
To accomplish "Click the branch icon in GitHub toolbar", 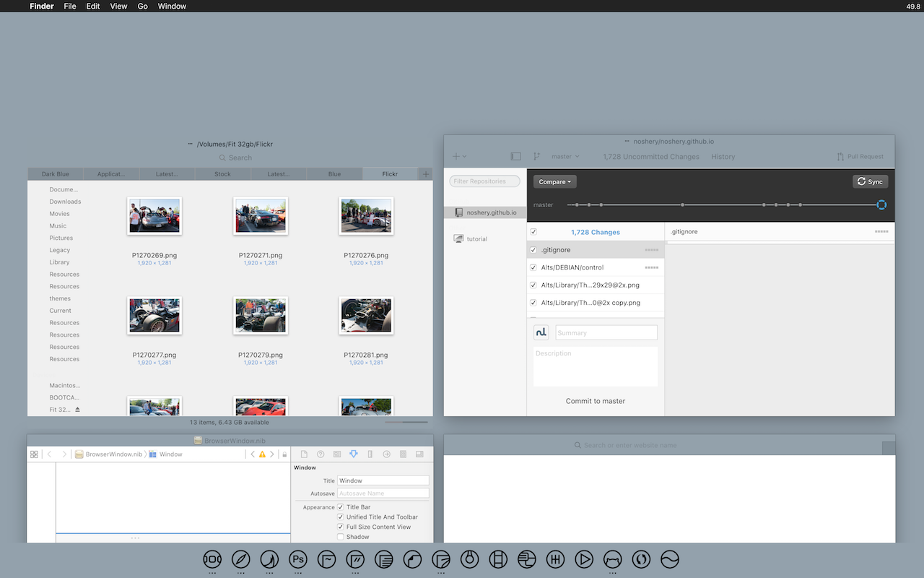I will [x=536, y=156].
